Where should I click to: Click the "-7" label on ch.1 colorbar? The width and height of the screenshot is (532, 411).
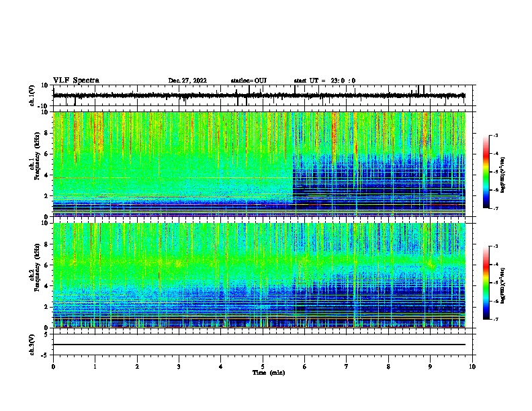point(496,208)
